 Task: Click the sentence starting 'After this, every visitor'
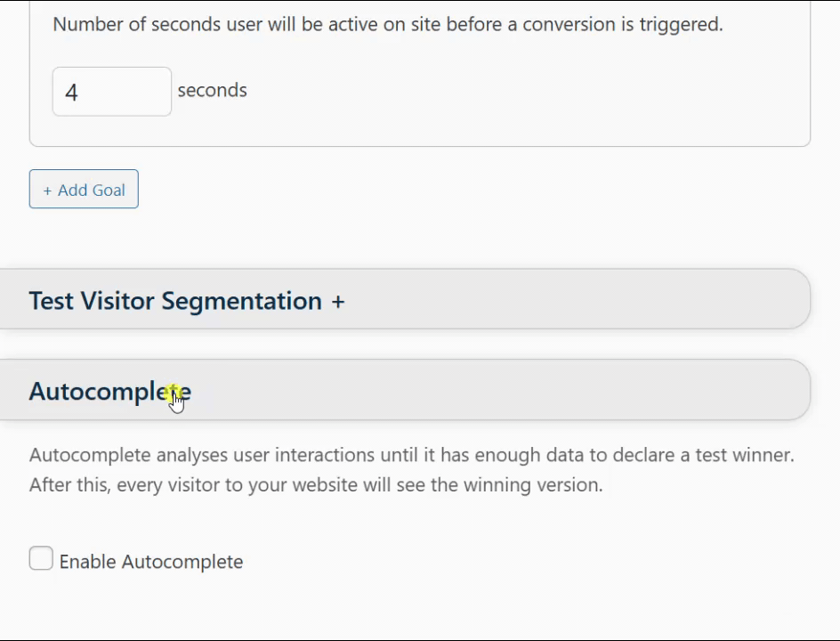(x=316, y=485)
